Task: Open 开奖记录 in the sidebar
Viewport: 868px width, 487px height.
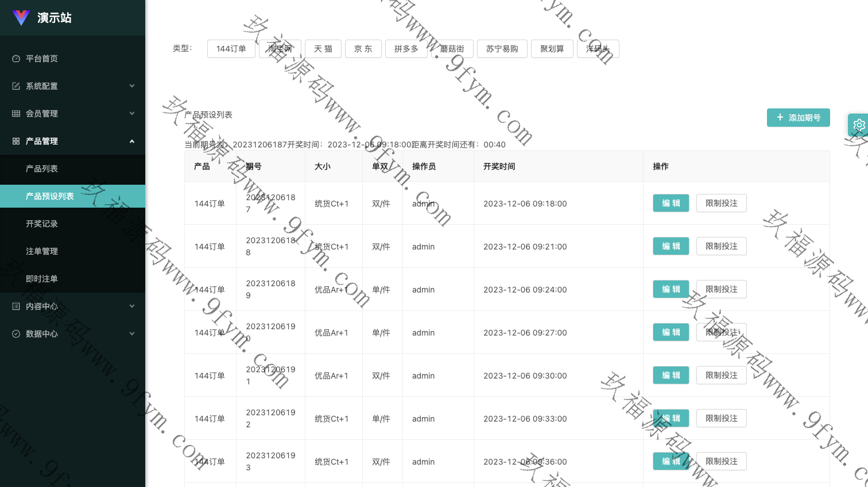Action: (x=42, y=224)
